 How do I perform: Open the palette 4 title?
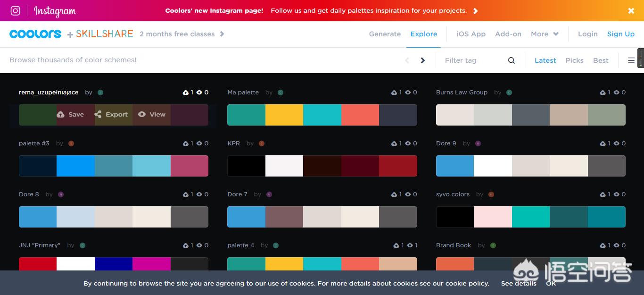click(240, 245)
